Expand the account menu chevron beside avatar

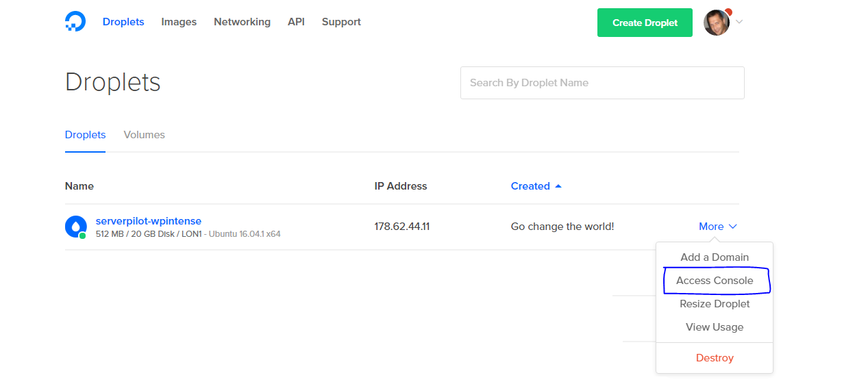pos(739,22)
